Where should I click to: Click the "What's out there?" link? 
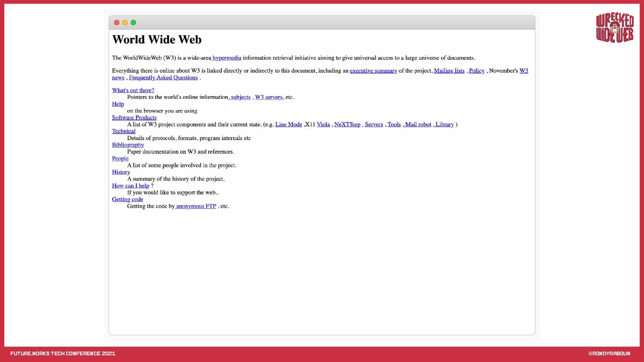[133, 90]
